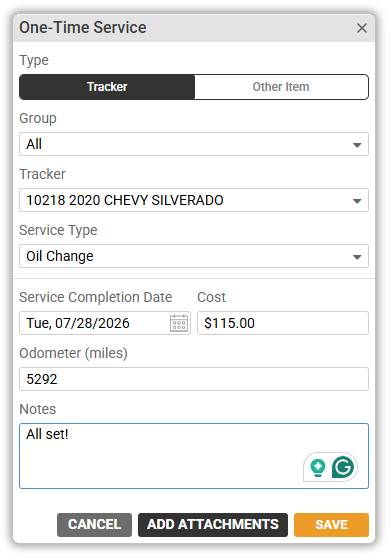Screen dimensions: 391x560
Task: Open the Service Type dropdown showing Oil Change
Action: 194,256
